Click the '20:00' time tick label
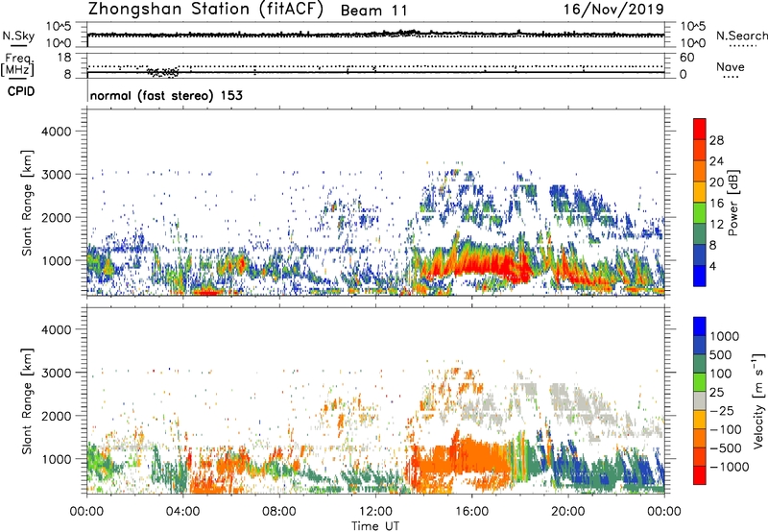 (x=567, y=512)
